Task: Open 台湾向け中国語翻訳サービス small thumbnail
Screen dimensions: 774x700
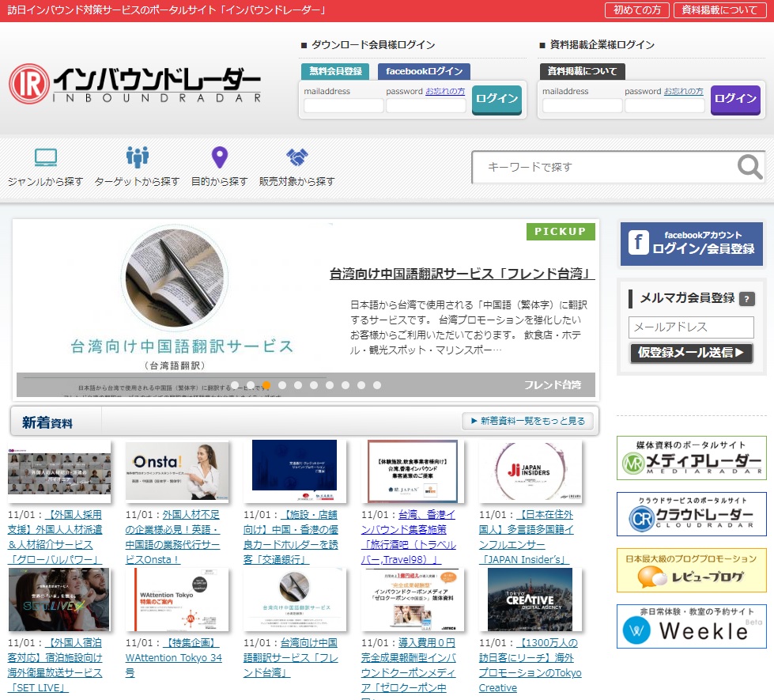Action: click(x=295, y=600)
